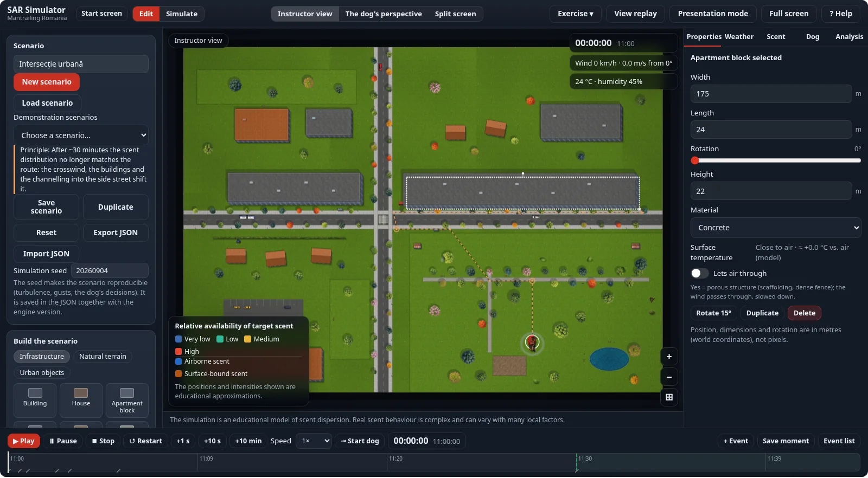Open the Analysis tab
Image resolution: width=868 pixels, height=478 pixels.
pyautogui.click(x=849, y=37)
